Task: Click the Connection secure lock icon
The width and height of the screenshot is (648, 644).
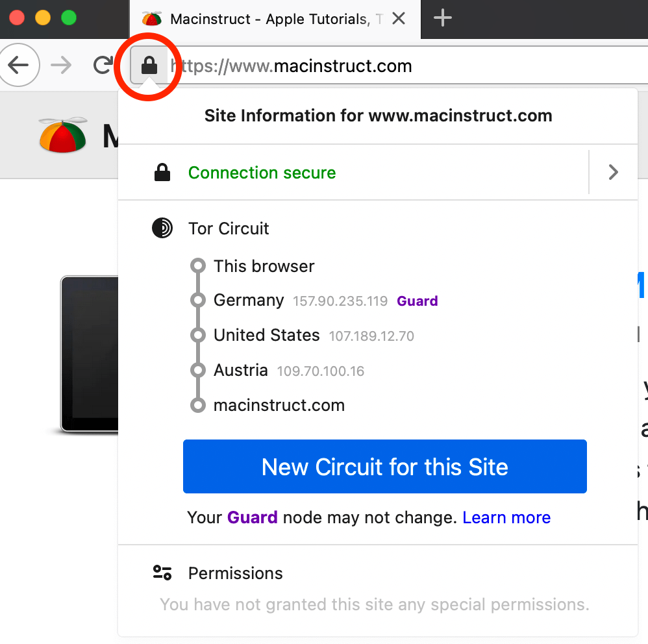Action: (x=162, y=171)
